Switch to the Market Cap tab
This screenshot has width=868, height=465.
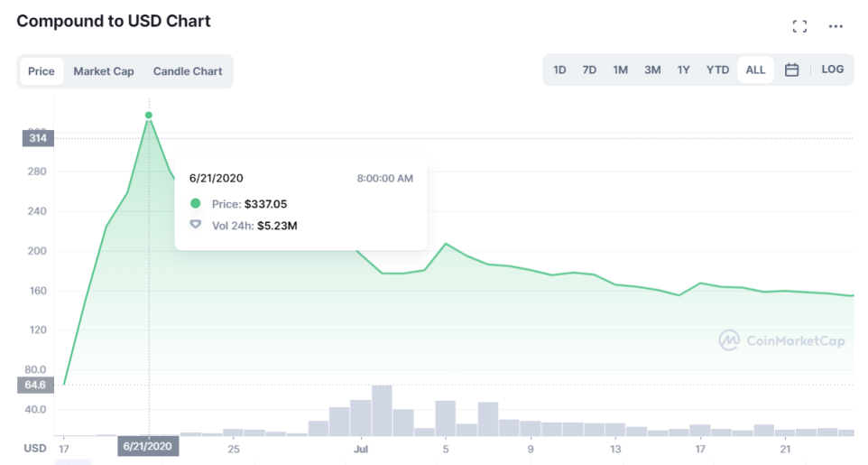[104, 71]
